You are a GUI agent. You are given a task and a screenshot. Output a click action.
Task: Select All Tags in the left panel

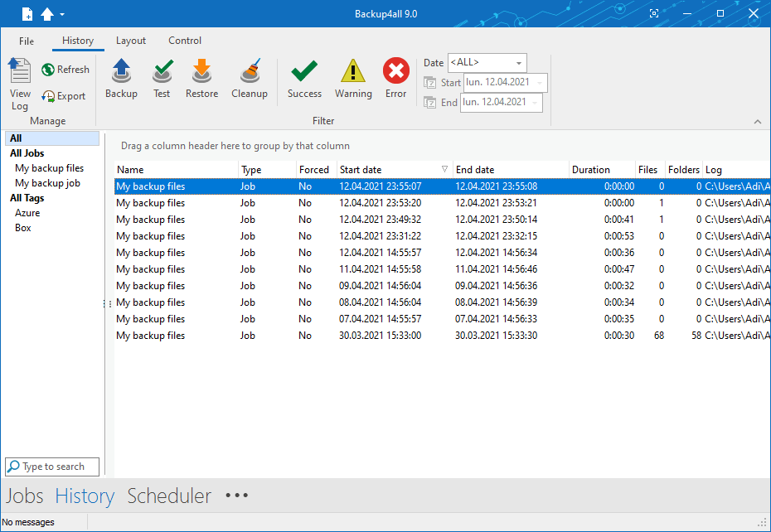27,198
